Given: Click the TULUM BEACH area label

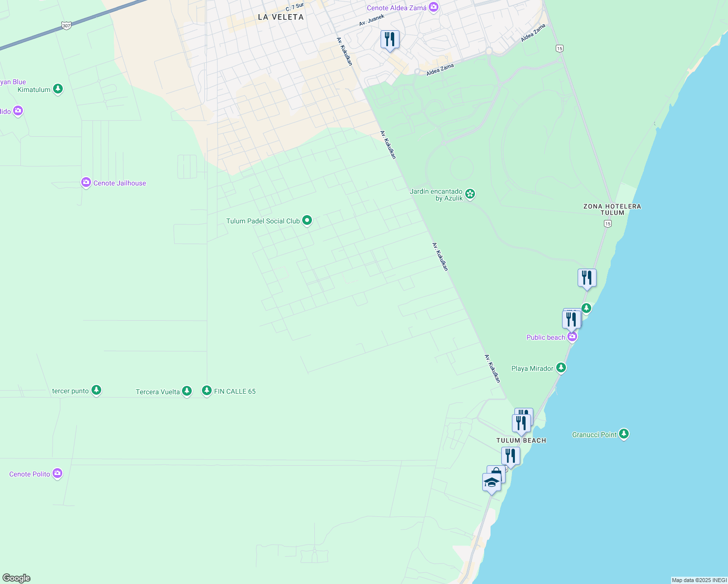Looking at the screenshot, I should 521,440.
